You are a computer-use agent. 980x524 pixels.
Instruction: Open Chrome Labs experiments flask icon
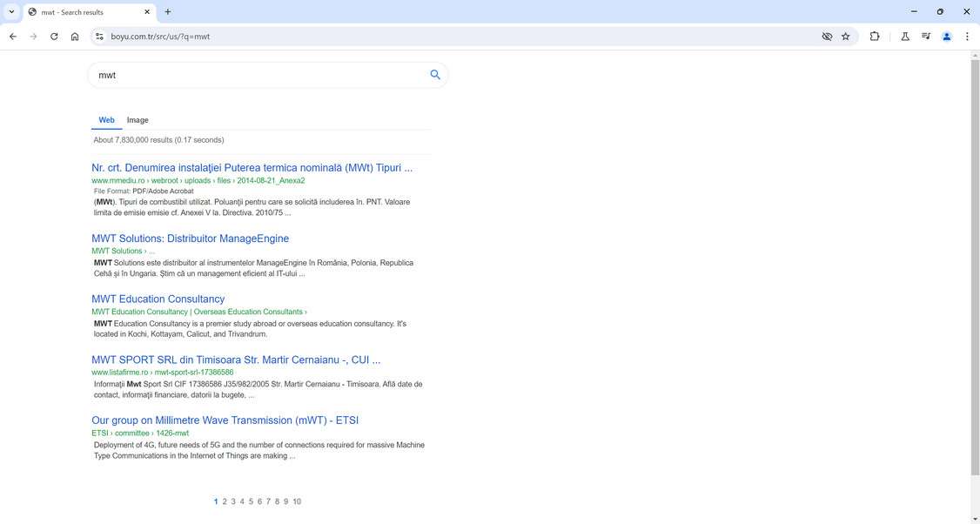tap(905, 37)
